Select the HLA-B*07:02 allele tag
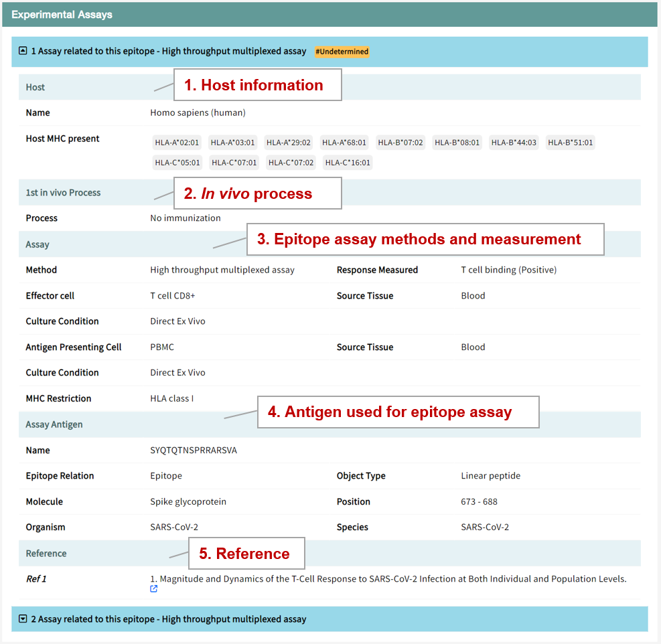 coord(400,143)
